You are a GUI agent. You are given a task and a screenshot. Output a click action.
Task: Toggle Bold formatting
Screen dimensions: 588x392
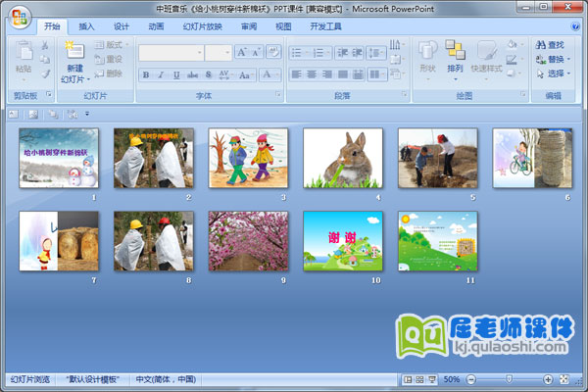pyautogui.click(x=146, y=74)
